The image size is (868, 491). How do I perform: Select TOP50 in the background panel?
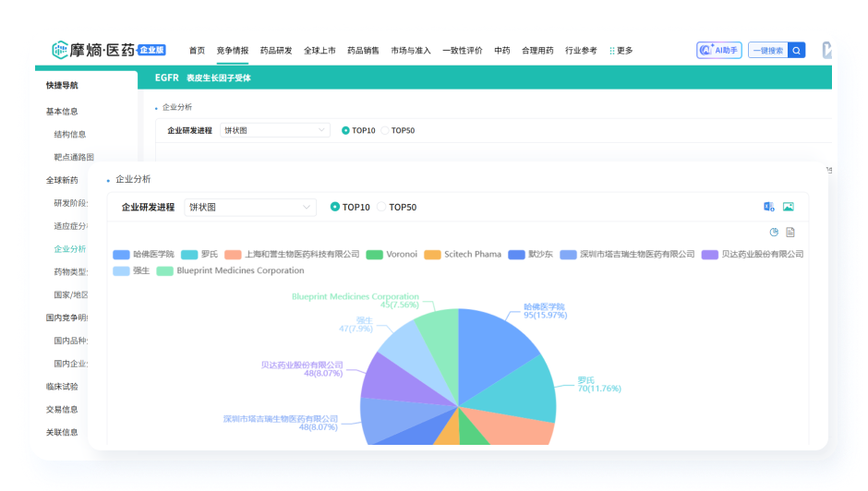(x=385, y=130)
